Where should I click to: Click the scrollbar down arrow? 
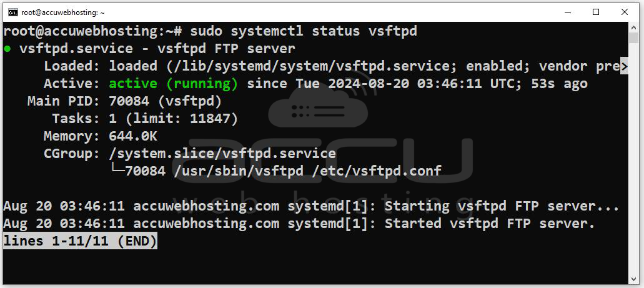pos(634,279)
